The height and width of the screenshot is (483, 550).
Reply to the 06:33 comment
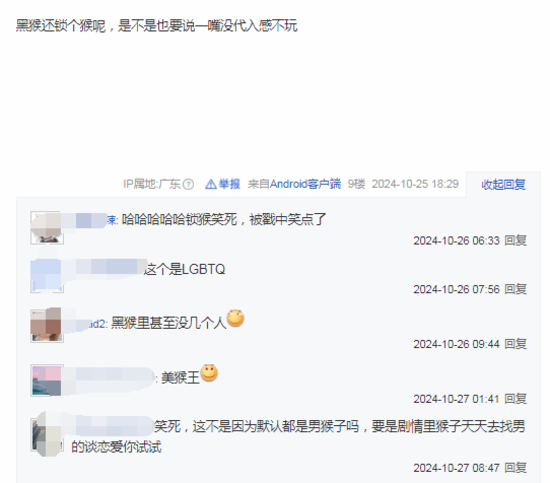515,241
